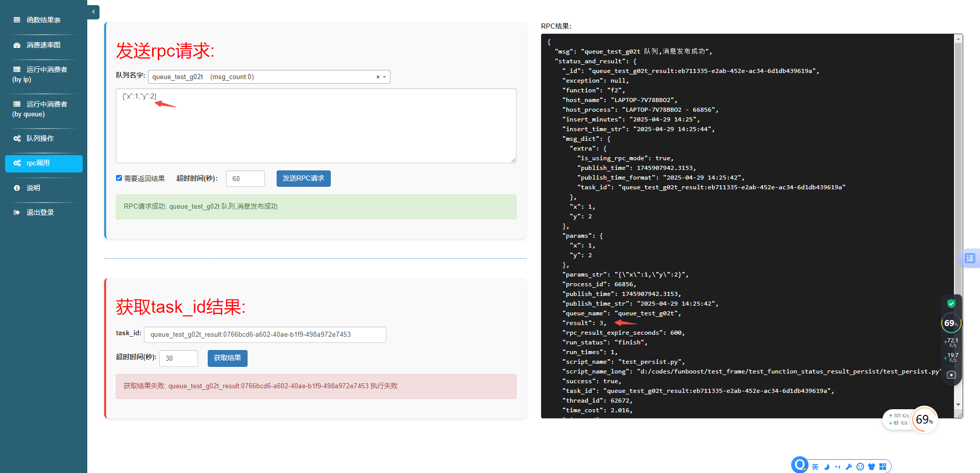Click the list icon beside 运行中消费者 (by queue)
This screenshot has height=473, width=980.
[x=17, y=104]
